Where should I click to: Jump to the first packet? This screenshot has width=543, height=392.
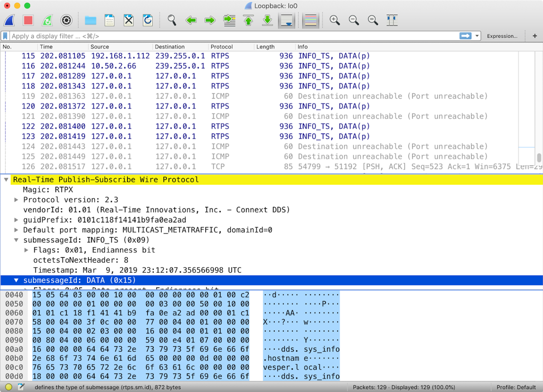tap(248, 21)
